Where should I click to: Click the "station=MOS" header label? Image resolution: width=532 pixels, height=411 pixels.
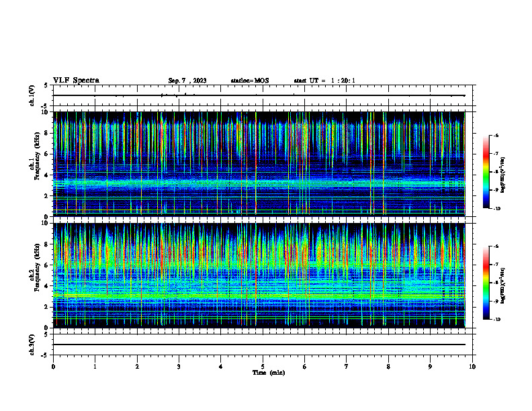point(250,81)
